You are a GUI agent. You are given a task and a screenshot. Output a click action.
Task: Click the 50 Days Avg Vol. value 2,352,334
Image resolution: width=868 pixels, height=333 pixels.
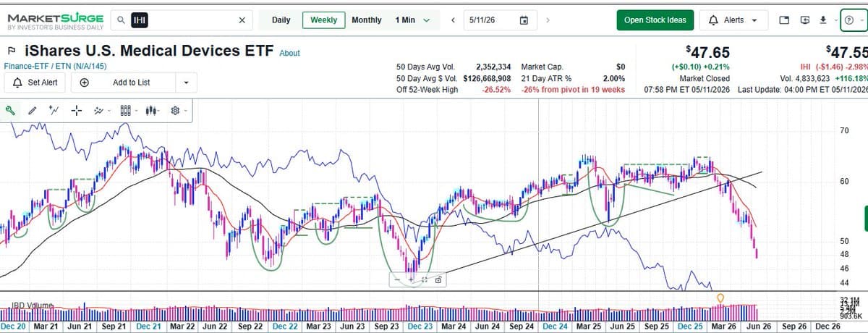coord(493,66)
